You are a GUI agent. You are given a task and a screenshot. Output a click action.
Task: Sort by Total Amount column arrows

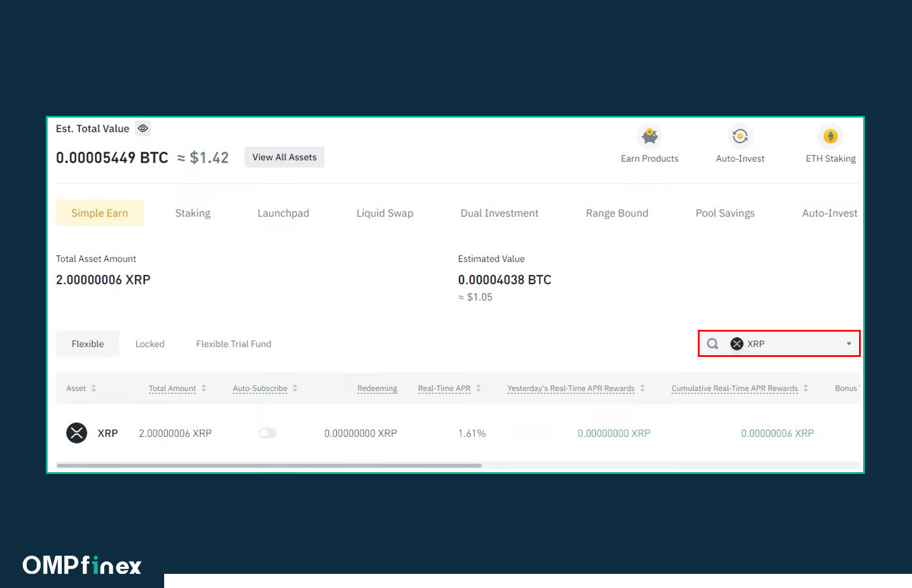point(204,389)
